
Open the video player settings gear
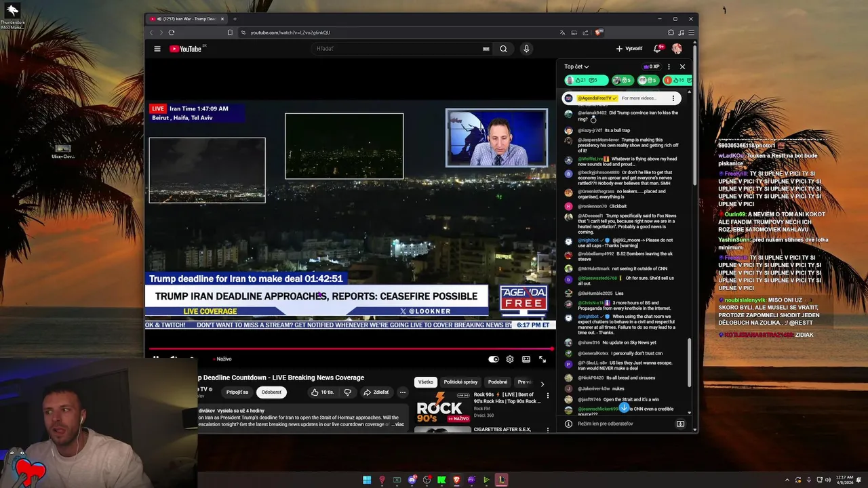pyautogui.click(x=510, y=359)
